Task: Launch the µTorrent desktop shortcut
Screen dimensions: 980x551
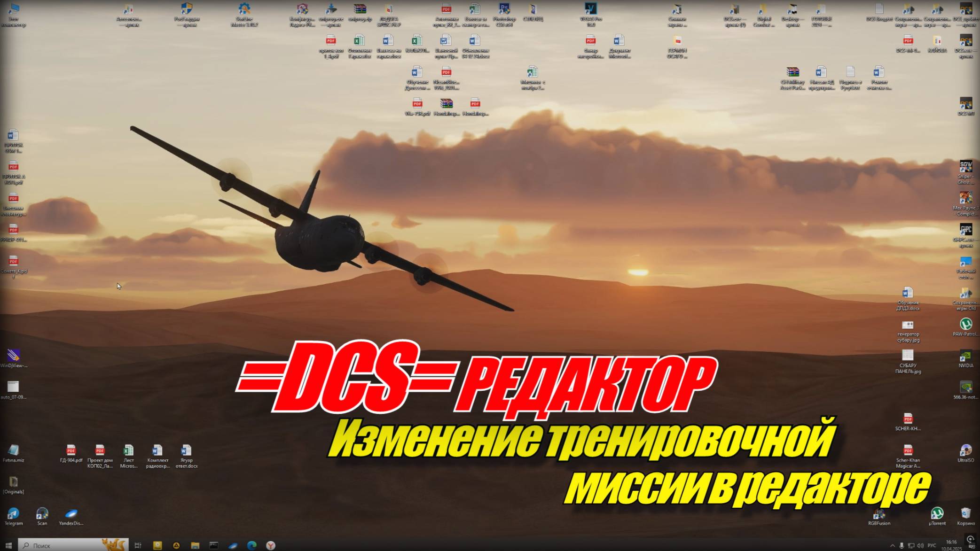Action: (937, 514)
